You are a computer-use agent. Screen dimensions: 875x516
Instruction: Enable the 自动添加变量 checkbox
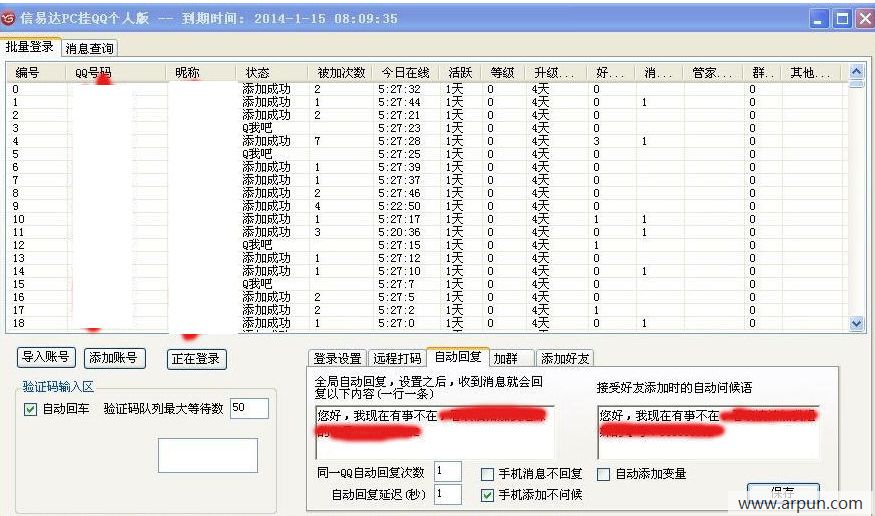[603, 474]
